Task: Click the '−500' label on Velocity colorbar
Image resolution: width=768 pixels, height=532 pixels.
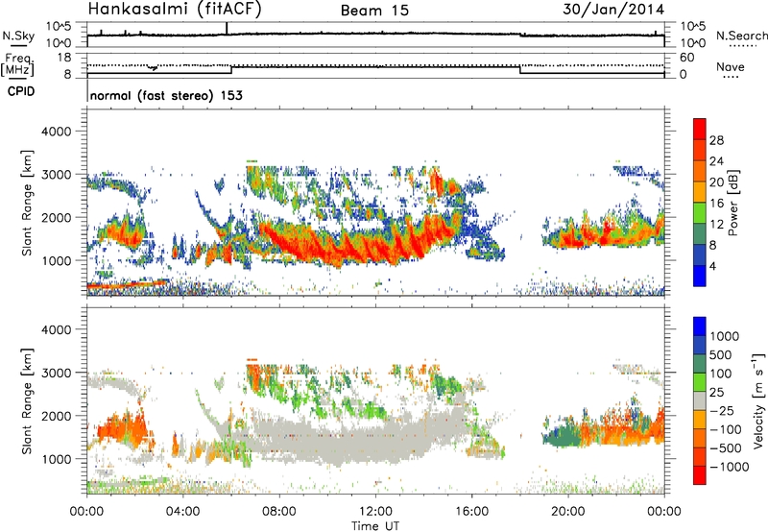Action: point(725,448)
